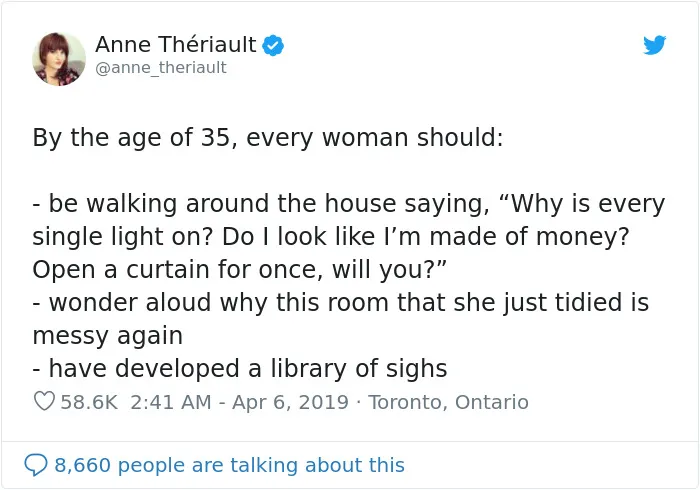This screenshot has width=700, height=490.
Task: Click the words 'every woman should:'
Action: (375, 137)
